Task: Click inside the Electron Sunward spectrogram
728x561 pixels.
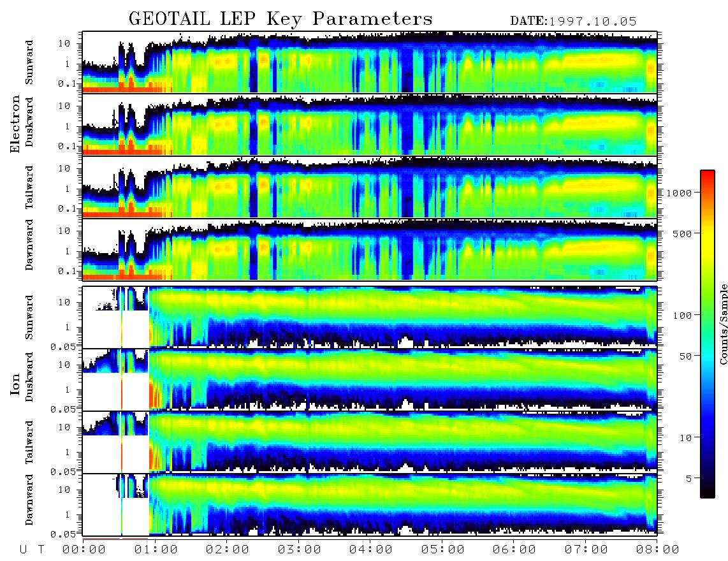Action: [x=370, y=62]
